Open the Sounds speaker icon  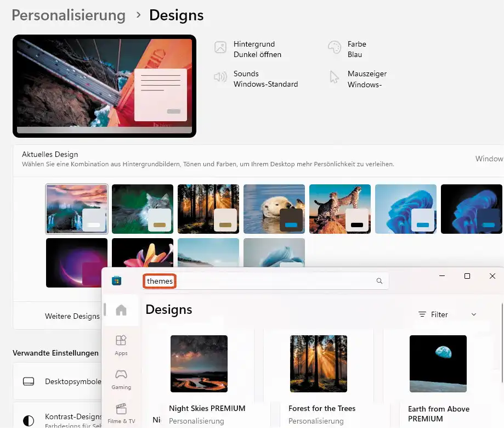220,77
